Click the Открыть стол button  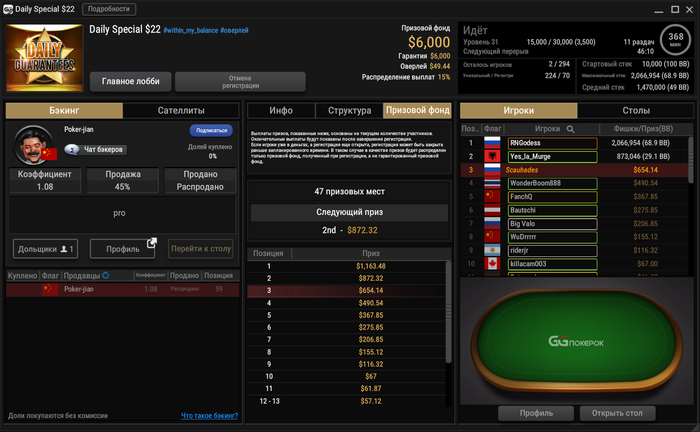(617, 413)
